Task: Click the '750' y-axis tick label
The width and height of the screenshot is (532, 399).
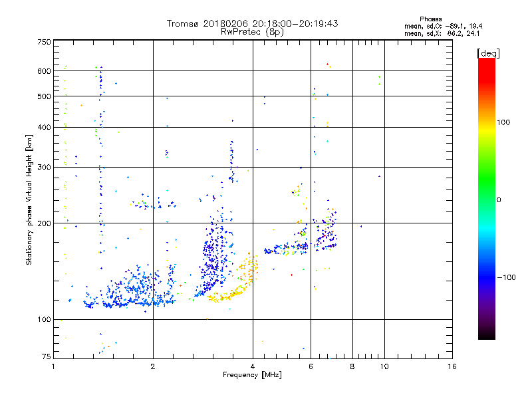Action: [x=44, y=42]
